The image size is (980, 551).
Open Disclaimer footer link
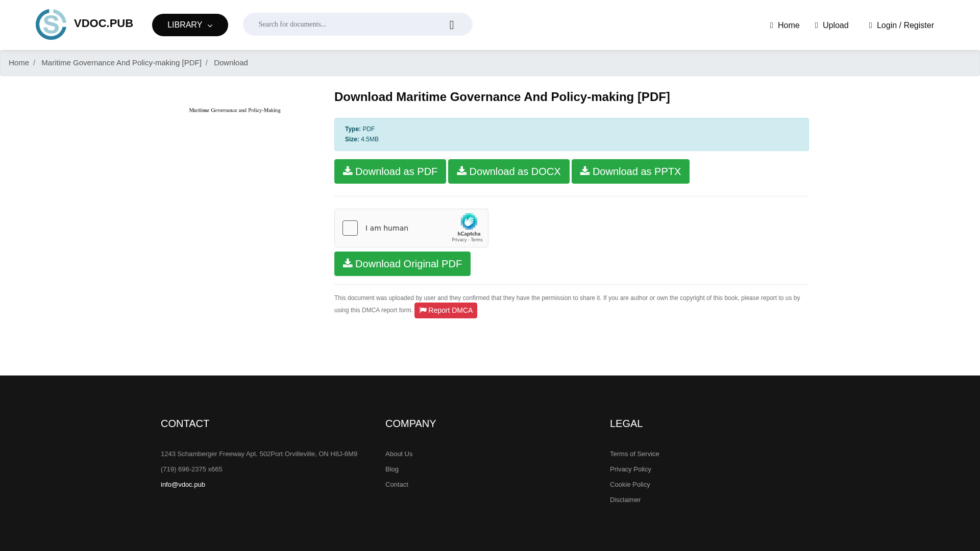point(625,500)
